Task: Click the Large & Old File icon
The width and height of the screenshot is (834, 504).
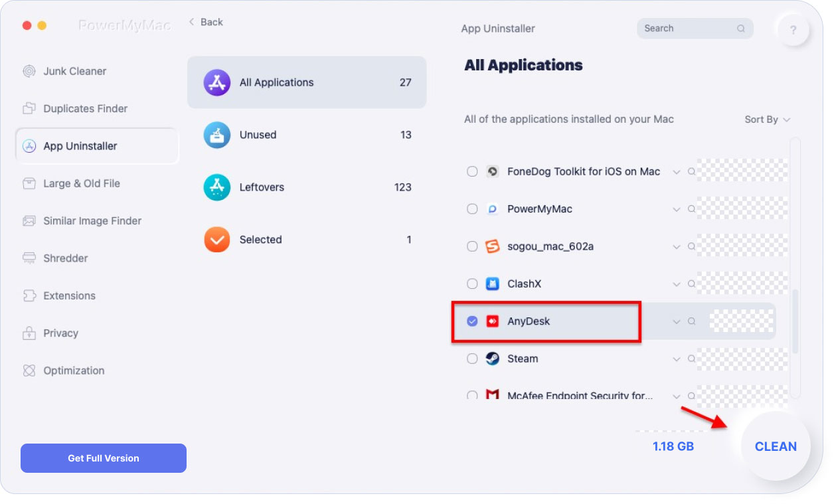Action: click(29, 183)
